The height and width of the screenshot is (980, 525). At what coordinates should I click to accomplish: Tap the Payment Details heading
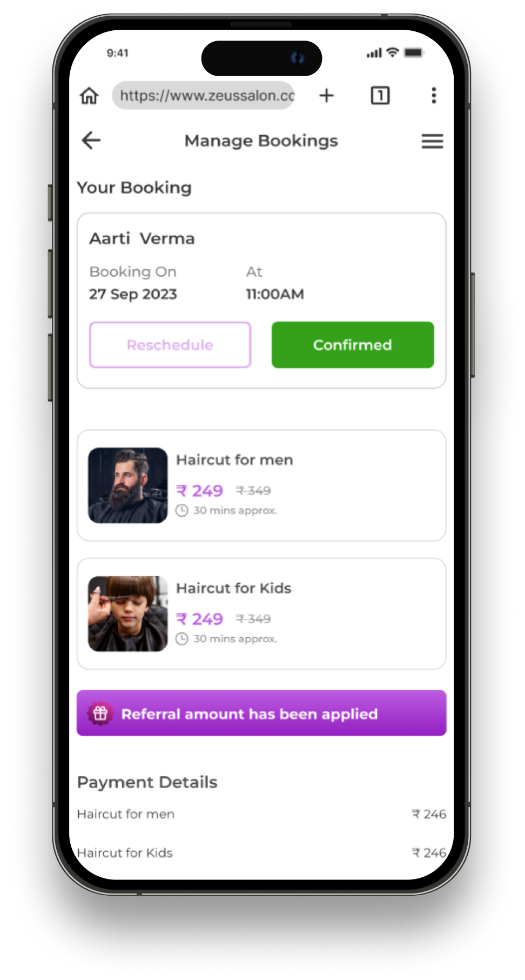(147, 782)
